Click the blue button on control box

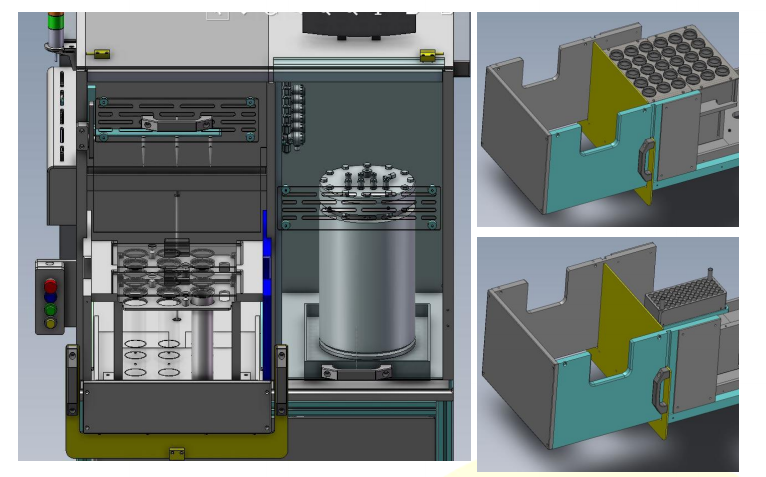[x=51, y=297]
